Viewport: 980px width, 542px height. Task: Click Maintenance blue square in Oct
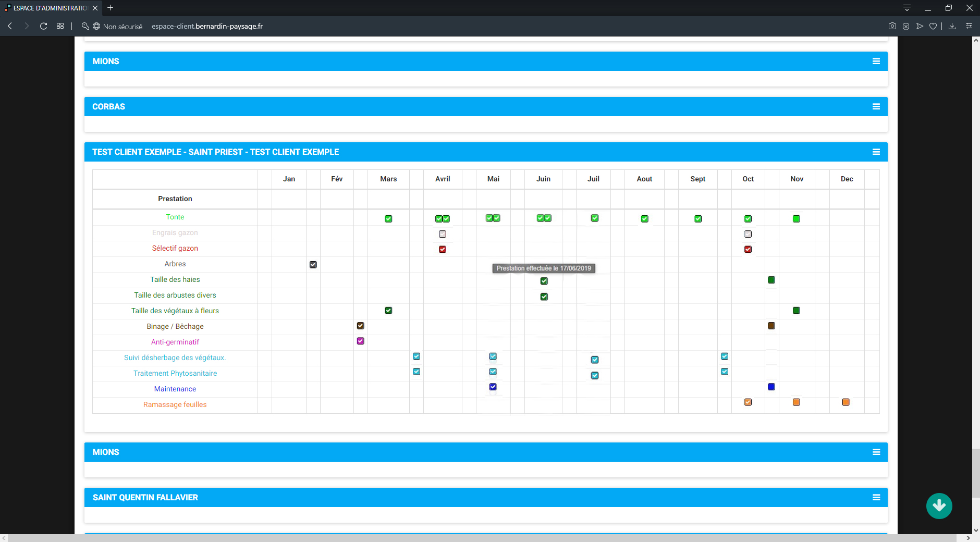pyautogui.click(x=771, y=387)
